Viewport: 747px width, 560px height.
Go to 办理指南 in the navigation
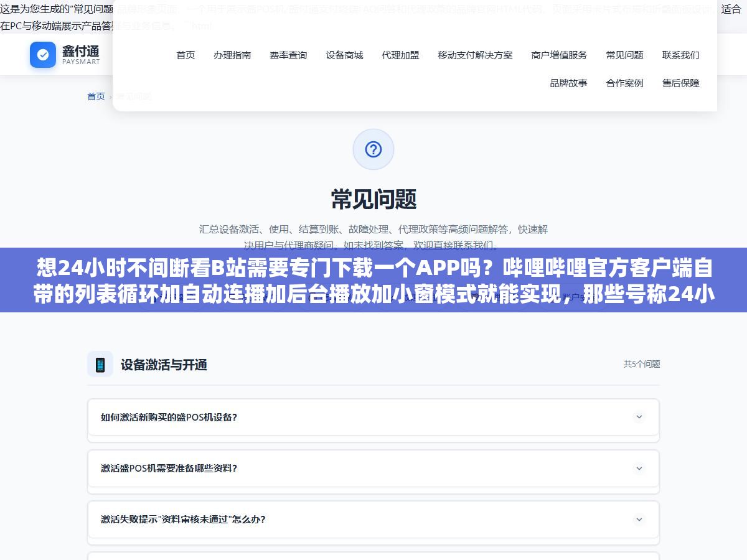pyautogui.click(x=232, y=55)
